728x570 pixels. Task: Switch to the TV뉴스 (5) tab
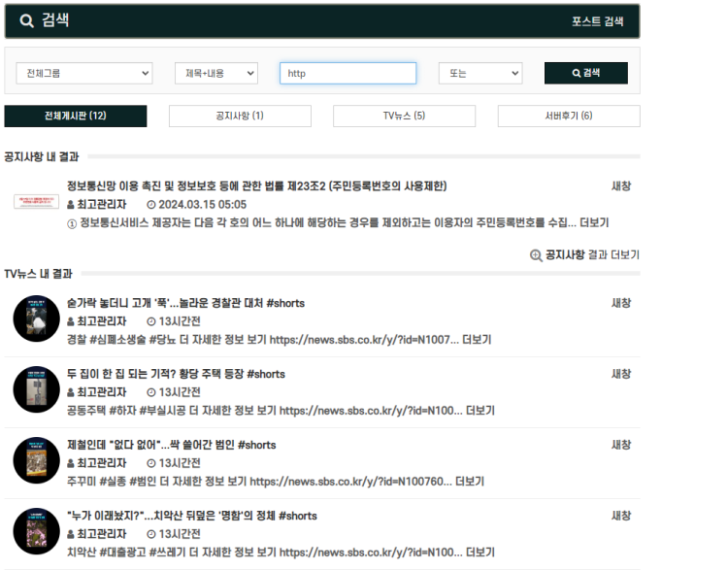404,117
